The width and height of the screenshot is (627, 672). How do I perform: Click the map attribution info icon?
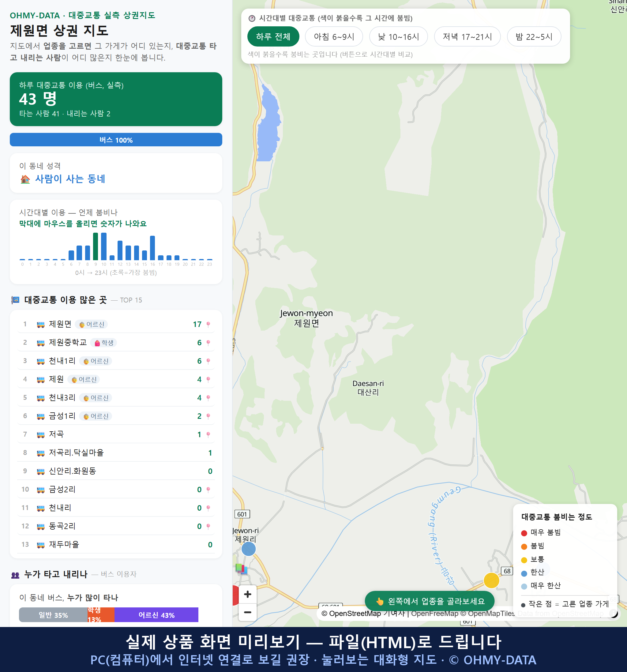[614, 613]
